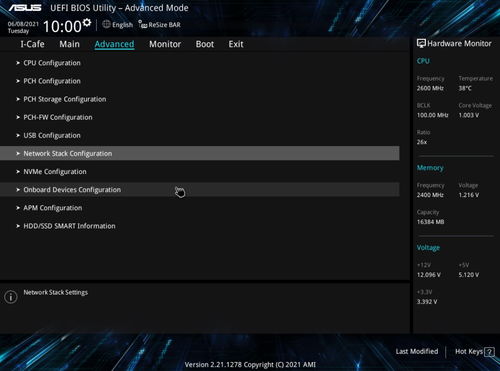Click the ASUS logo

coord(25,7)
